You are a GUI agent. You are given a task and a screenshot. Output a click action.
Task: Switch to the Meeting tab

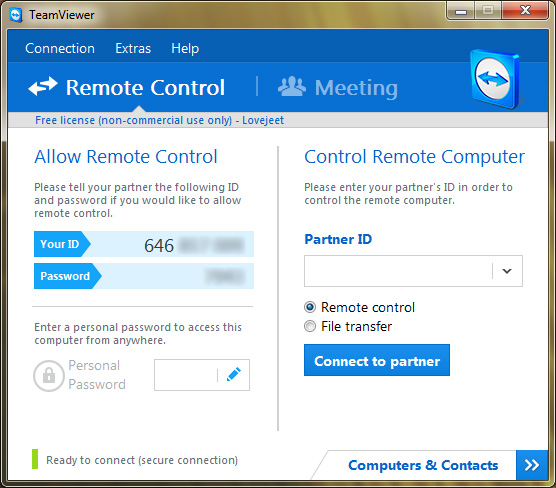click(x=338, y=88)
